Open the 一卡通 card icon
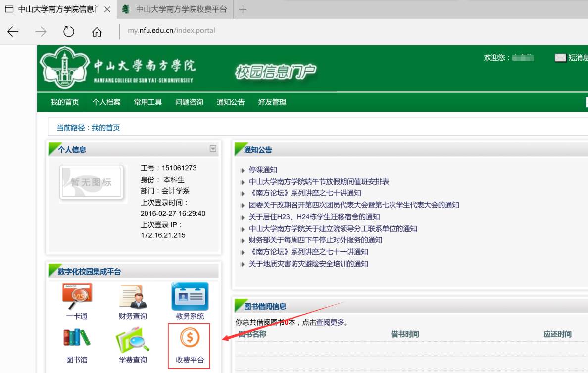The image size is (588, 373). pyautogui.click(x=77, y=296)
